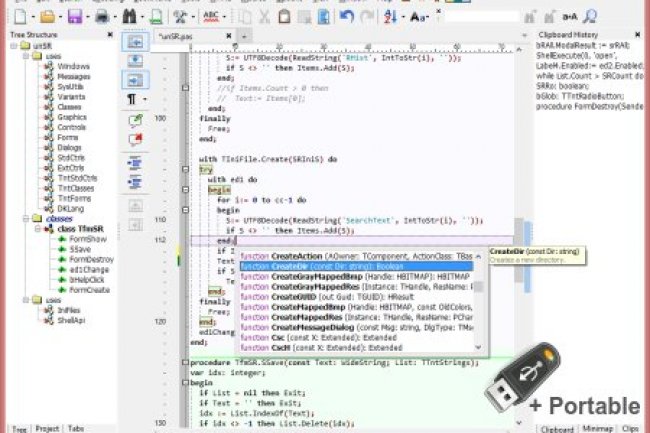Click the Save (floppy disk) toolbar icon
Viewport: 650px width, 433px height.
point(75,17)
